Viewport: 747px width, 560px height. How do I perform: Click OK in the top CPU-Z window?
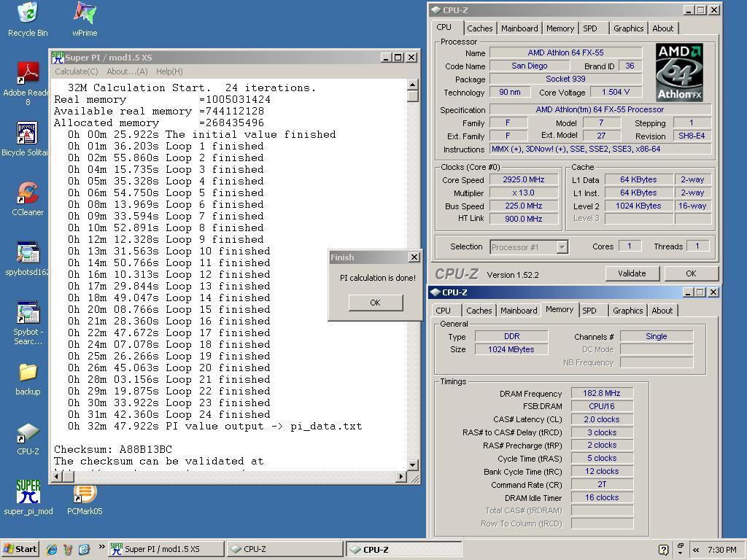(x=692, y=273)
